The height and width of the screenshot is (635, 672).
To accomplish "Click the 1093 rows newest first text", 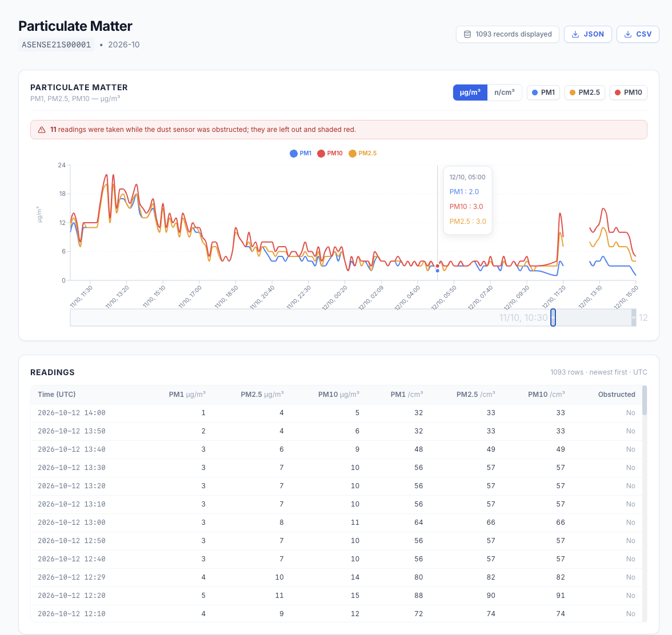I will click(x=599, y=372).
